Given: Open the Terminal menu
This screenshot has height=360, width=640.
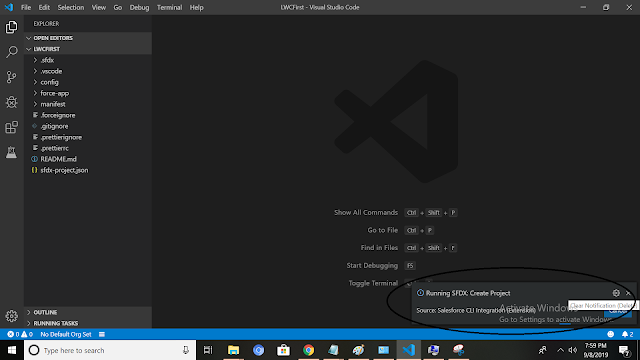Looking at the screenshot, I should click(169, 7).
